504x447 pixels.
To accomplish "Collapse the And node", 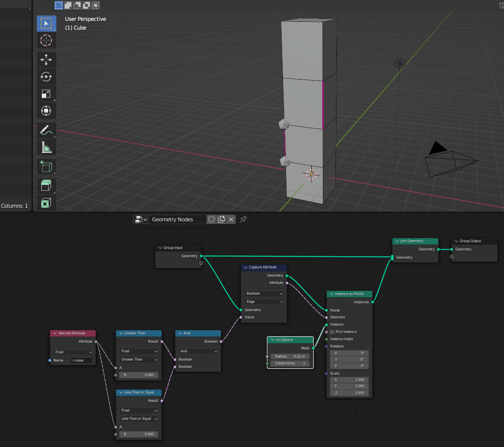I will coord(180,333).
